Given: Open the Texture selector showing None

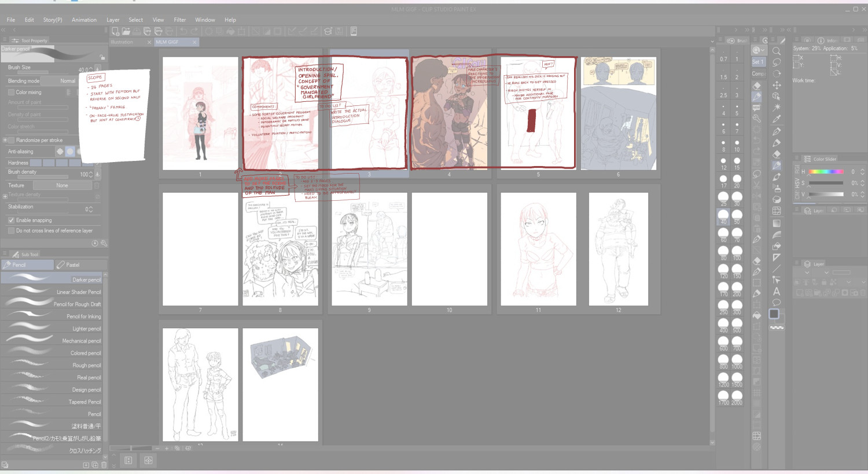Looking at the screenshot, I should tap(62, 185).
